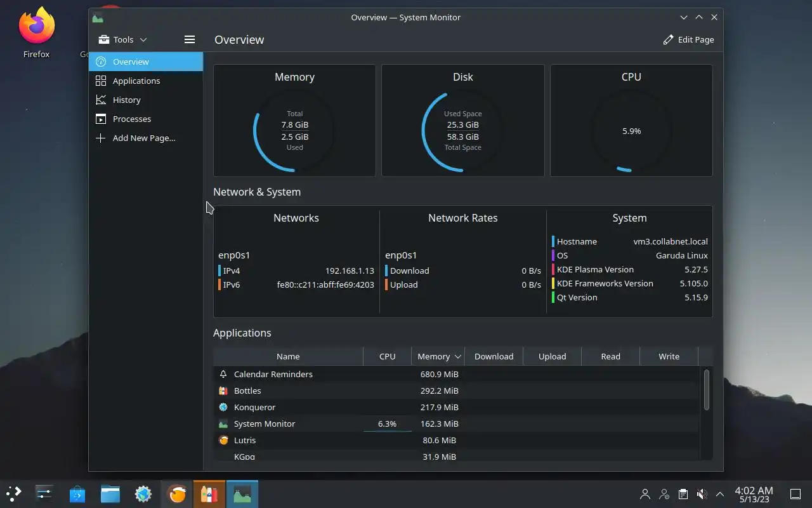The image size is (812, 508).
Task: Click the Memory column sort arrow
Action: click(x=457, y=357)
